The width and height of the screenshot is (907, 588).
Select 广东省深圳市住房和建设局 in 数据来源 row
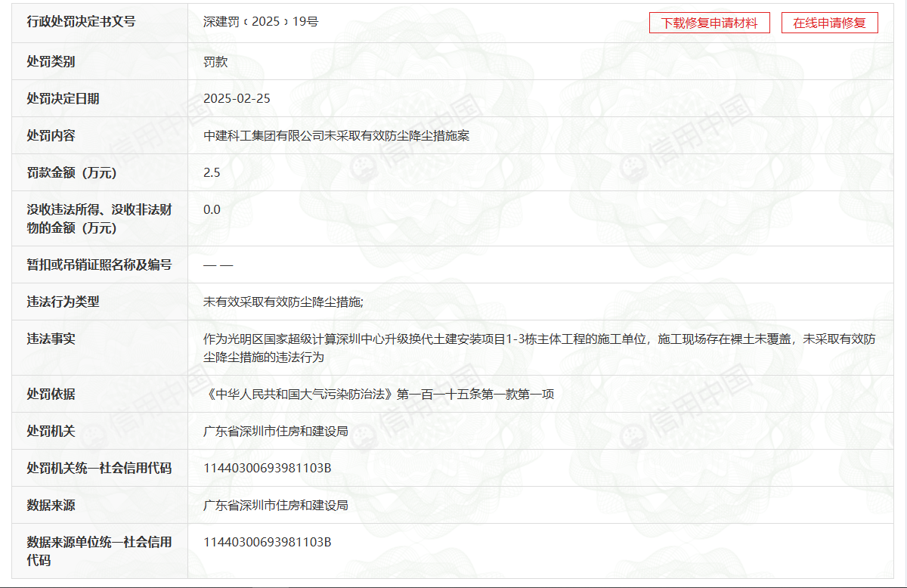tap(276, 505)
